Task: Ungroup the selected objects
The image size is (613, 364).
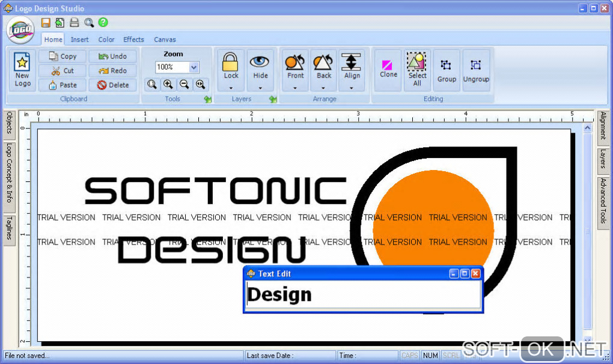Action: click(476, 70)
